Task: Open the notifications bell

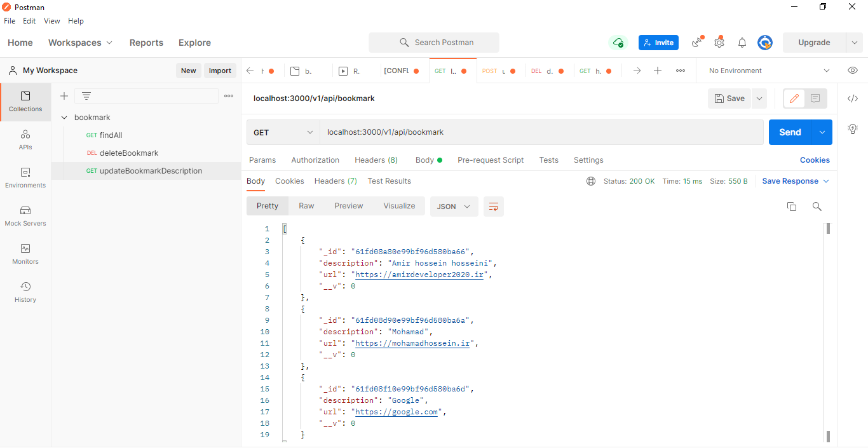Action: 742,43
